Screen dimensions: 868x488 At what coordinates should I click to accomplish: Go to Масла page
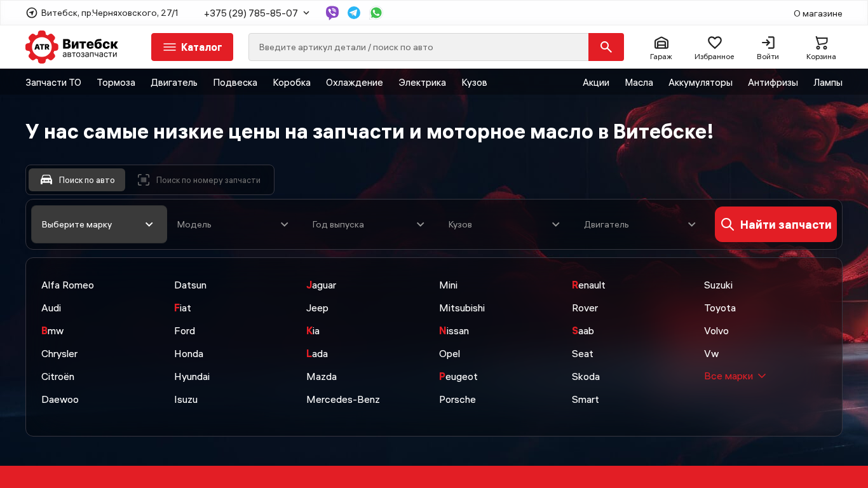(x=639, y=82)
